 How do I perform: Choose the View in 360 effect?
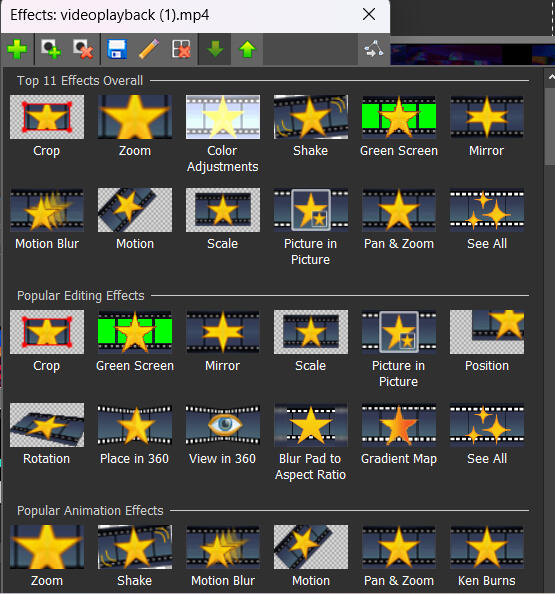tap(223, 434)
